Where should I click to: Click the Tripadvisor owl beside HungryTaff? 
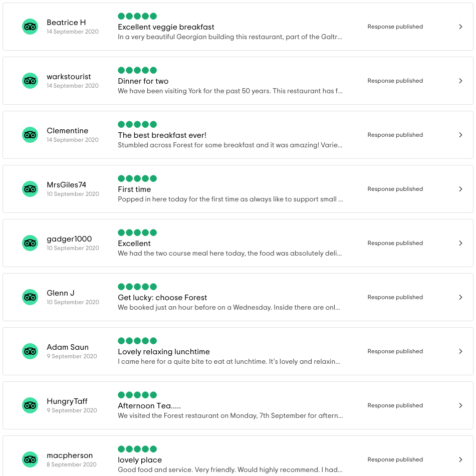[x=30, y=405]
